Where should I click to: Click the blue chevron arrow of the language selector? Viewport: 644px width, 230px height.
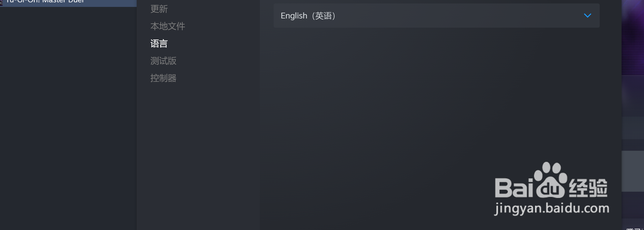pos(587,16)
